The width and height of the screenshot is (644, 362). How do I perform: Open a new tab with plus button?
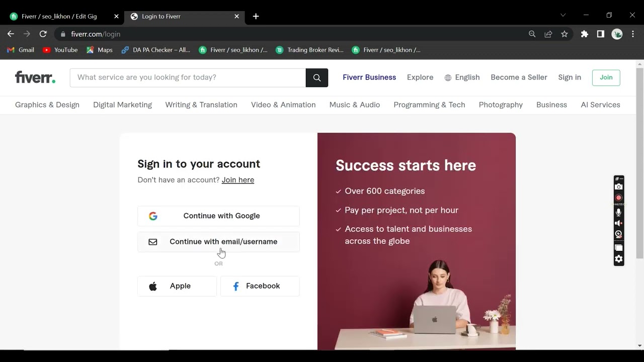click(256, 16)
